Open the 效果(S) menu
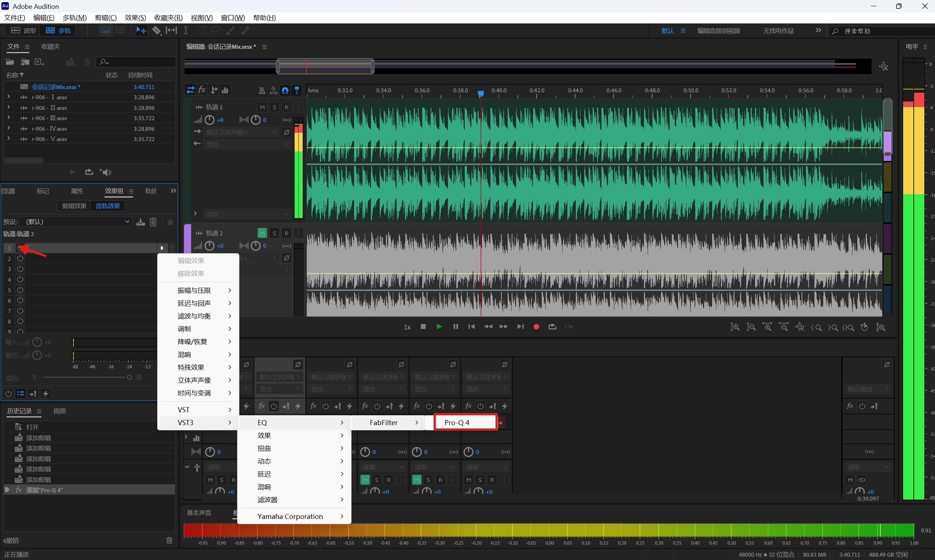 135,18
